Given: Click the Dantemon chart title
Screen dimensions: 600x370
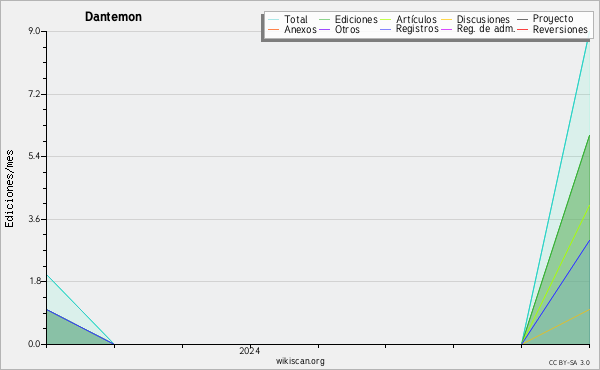Looking at the screenshot, I should [x=113, y=17].
